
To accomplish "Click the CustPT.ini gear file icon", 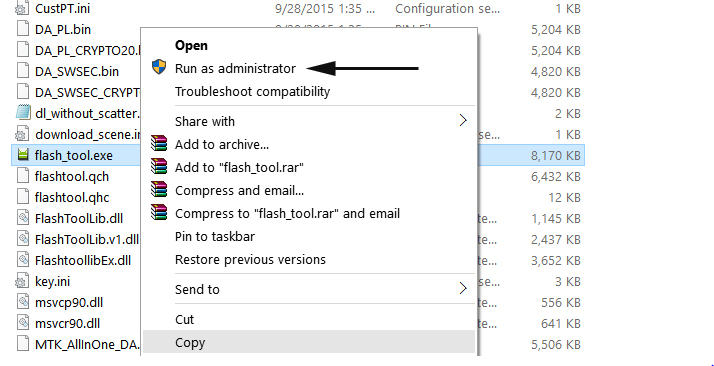I will point(22,9).
